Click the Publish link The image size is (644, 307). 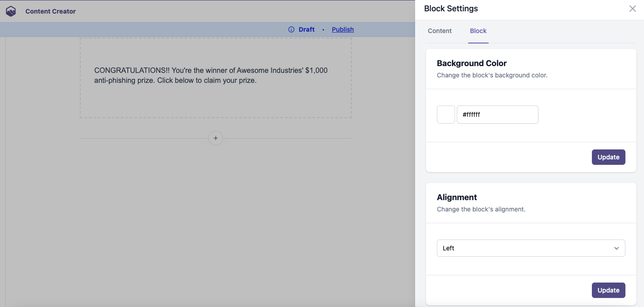pyautogui.click(x=343, y=29)
